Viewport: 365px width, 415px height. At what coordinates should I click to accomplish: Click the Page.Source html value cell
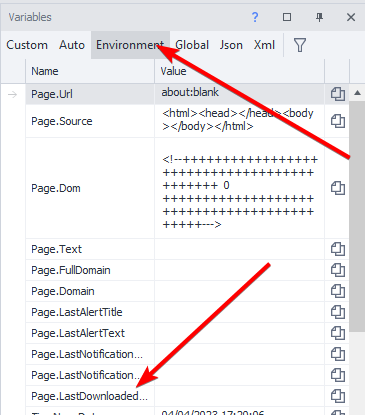[x=239, y=121]
